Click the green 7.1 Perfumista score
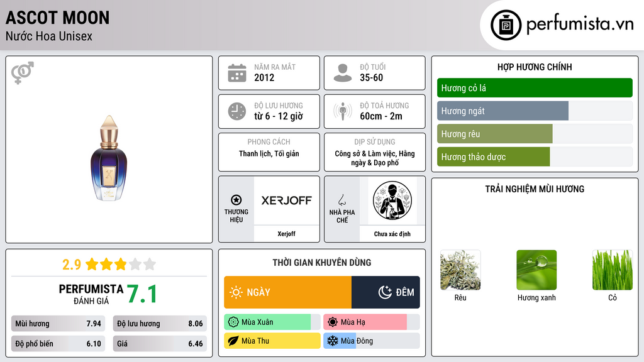 coord(142,294)
